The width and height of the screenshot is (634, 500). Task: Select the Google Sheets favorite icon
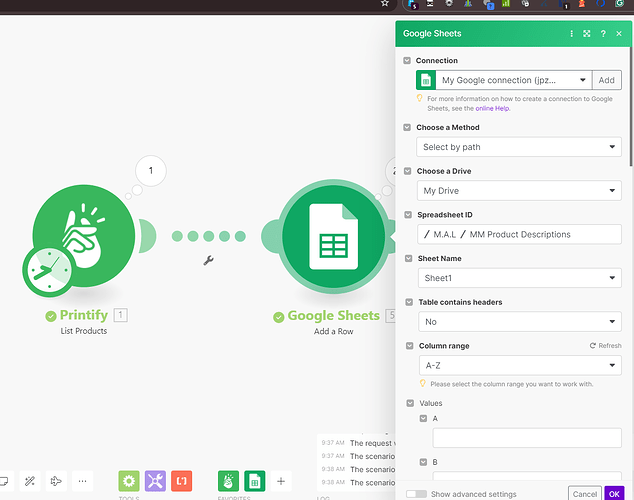pyautogui.click(x=255, y=481)
